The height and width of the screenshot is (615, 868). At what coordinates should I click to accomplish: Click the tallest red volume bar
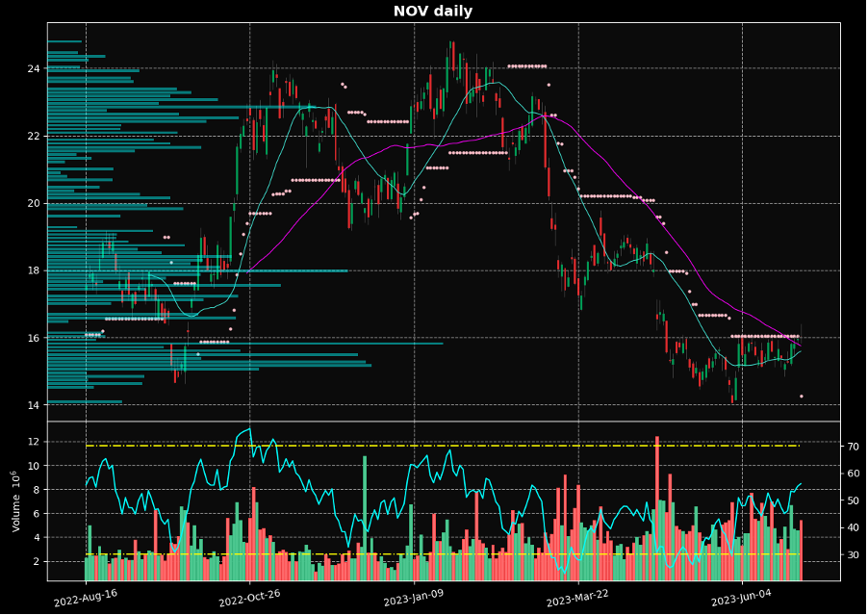[657, 508]
